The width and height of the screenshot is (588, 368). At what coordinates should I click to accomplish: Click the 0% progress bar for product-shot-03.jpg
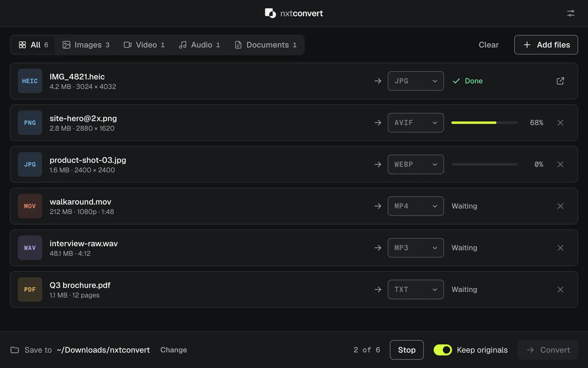click(484, 164)
